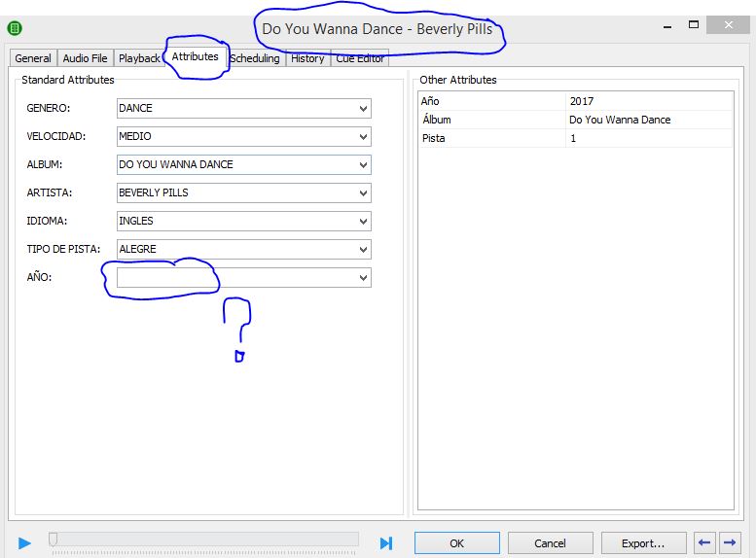756x558 pixels.
Task: Click the empty AÑO field
Action: pos(234,278)
